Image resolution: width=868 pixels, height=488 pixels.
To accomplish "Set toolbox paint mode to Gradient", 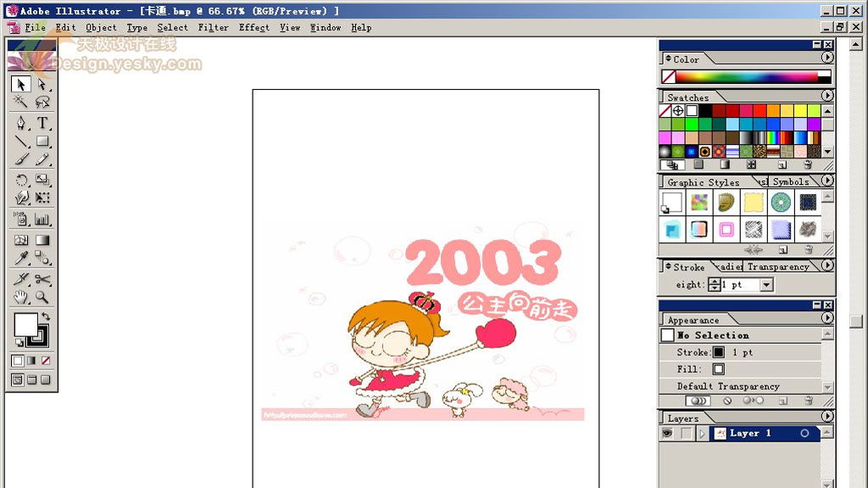I will pyautogui.click(x=31, y=361).
